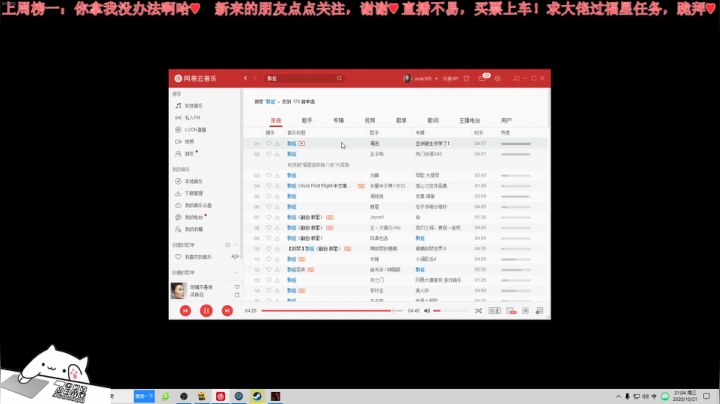Like the now playing song
The width and height of the screenshot is (720, 404).
click(237, 287)
